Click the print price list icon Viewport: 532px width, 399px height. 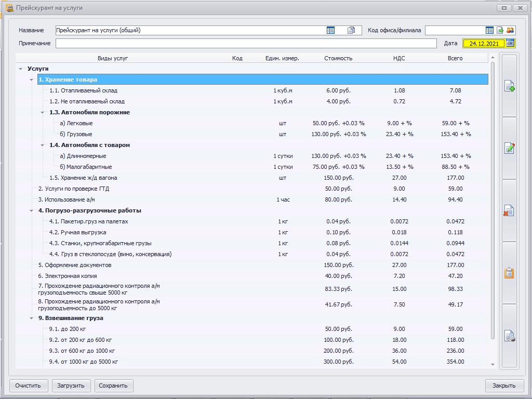pyautogui.click(x=509, y=336)
